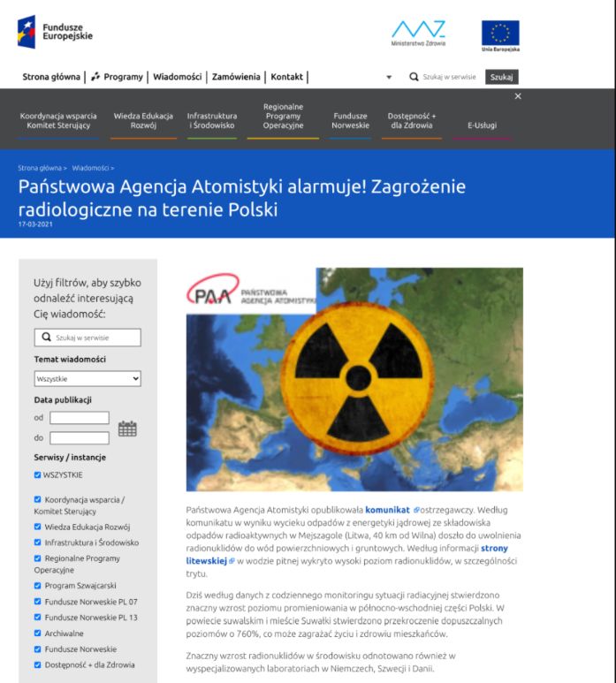Click the Data publikacji label
Viewport: 616px width, 683px height.
click(63, 399)
